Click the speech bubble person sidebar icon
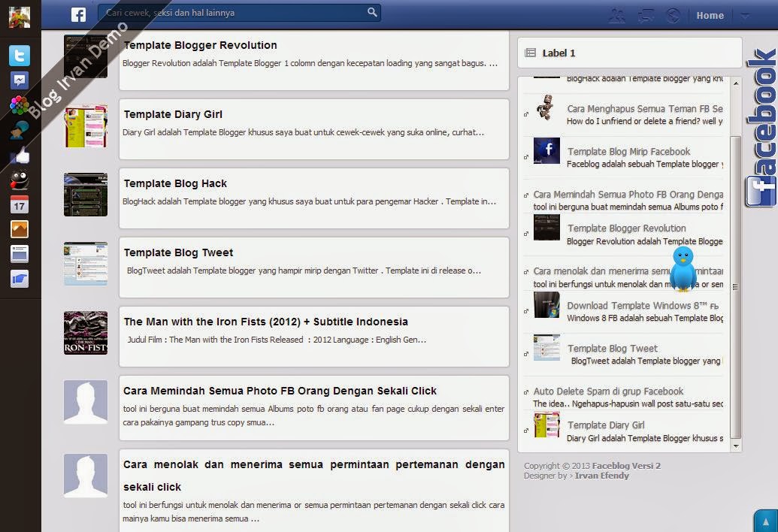778x532 pixels. coord(20,130)
